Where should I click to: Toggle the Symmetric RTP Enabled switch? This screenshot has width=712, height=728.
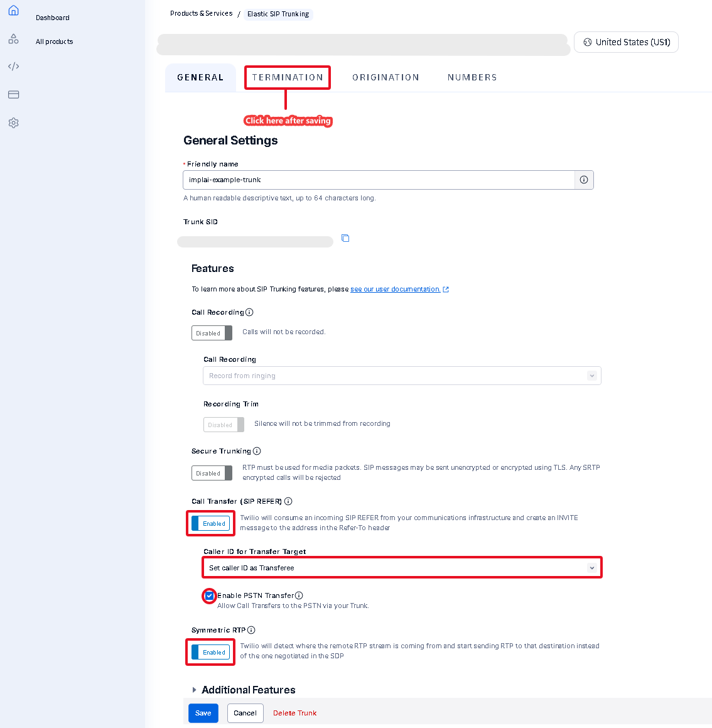211,653
